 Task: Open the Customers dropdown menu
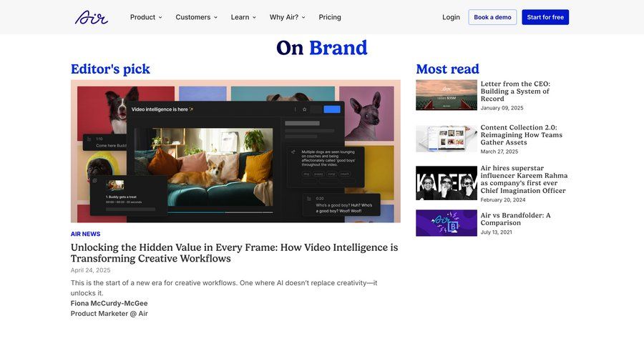pos(196,17)
